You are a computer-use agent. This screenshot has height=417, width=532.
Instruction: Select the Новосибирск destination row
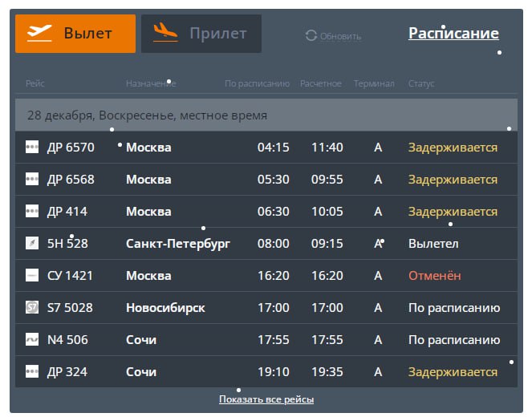pyautogui.click(x=165, y=307)
